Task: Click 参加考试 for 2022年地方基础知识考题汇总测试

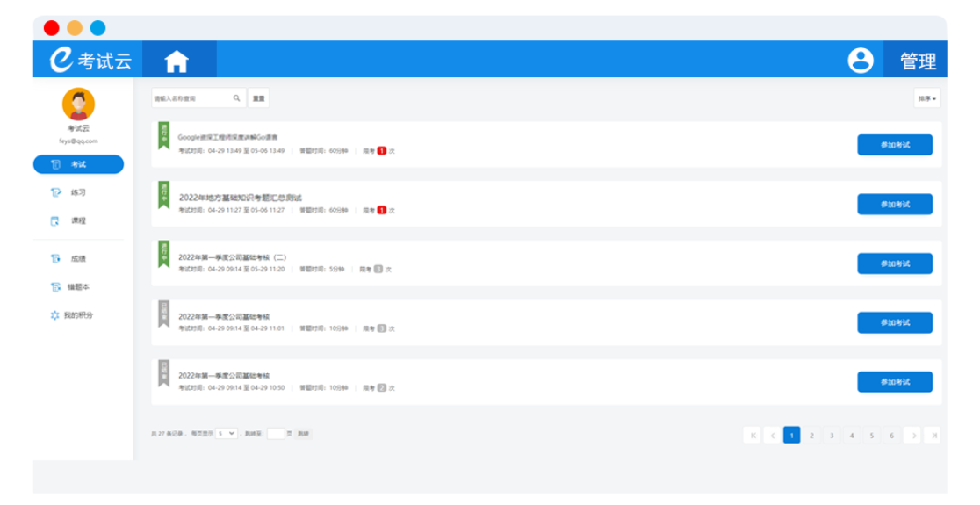Action: (x=894, y=205)
